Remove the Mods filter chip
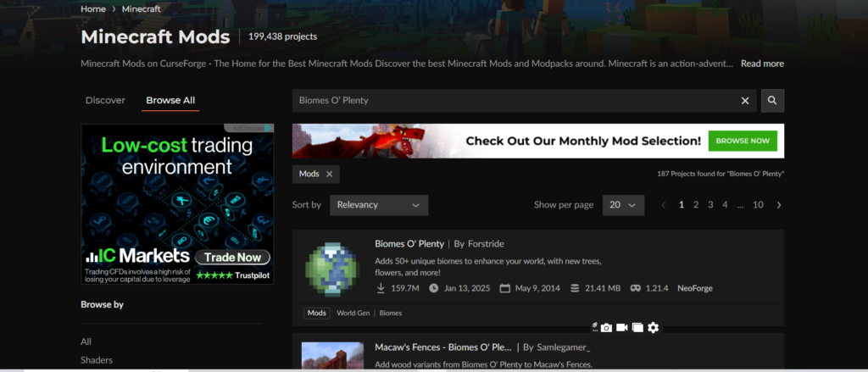 [x=330, y=174]
